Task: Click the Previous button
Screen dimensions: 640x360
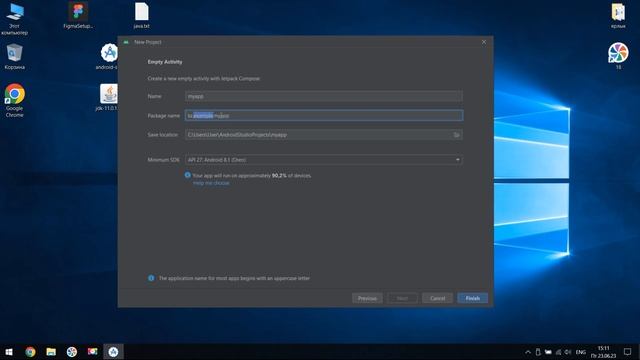Action: point(367,298)
